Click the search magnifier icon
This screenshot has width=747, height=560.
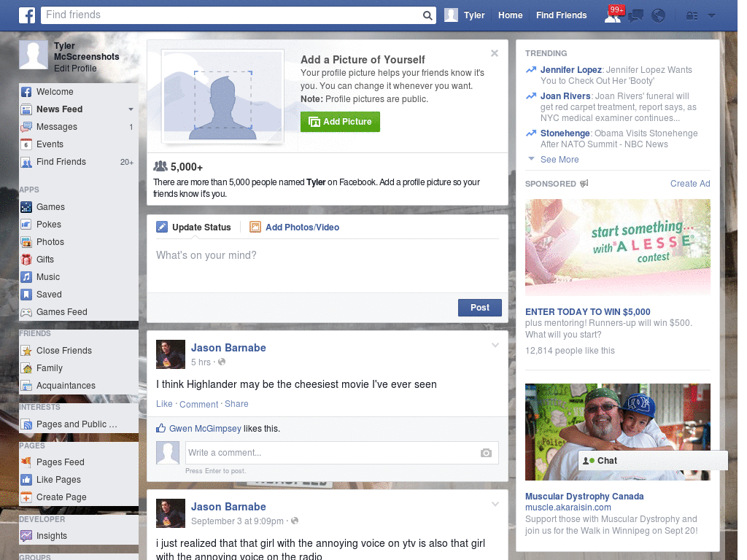point(427,15)
